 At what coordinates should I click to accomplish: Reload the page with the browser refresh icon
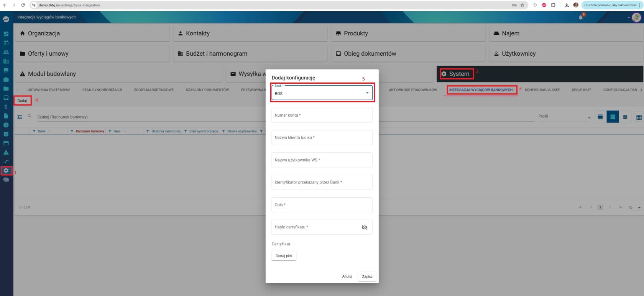point(23,5)
